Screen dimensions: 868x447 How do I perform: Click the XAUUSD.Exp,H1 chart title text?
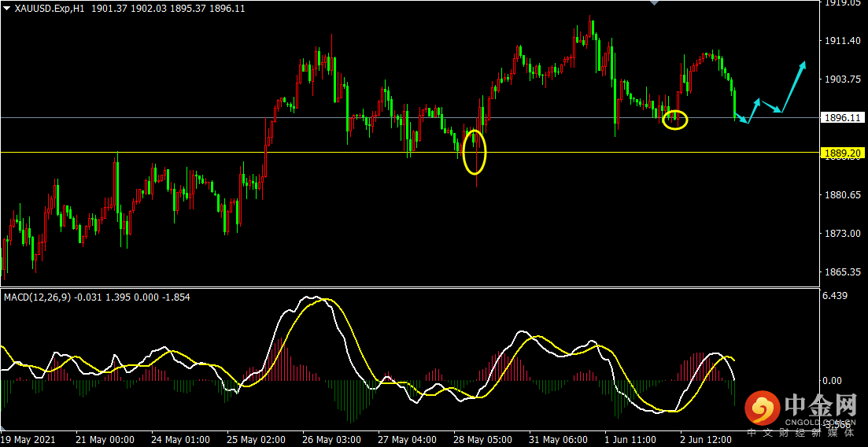pos(44,9)
